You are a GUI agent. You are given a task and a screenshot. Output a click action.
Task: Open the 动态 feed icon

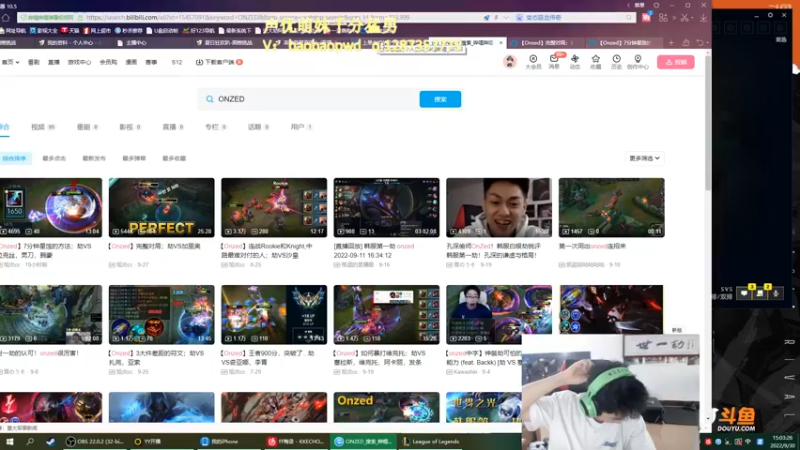click(575, 62)
